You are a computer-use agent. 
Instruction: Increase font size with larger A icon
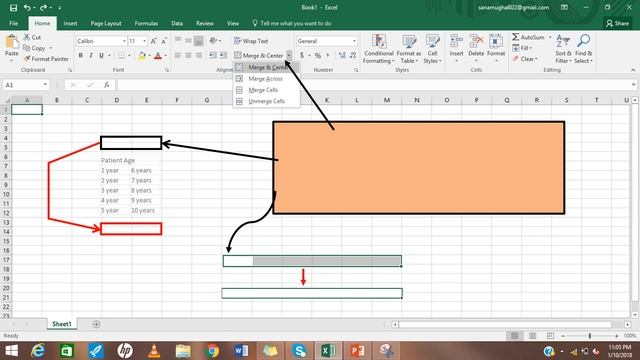pos(153,41)
